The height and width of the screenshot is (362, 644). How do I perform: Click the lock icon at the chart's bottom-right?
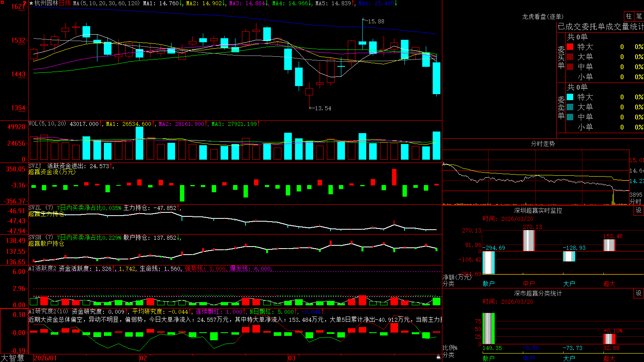(438, 357)
